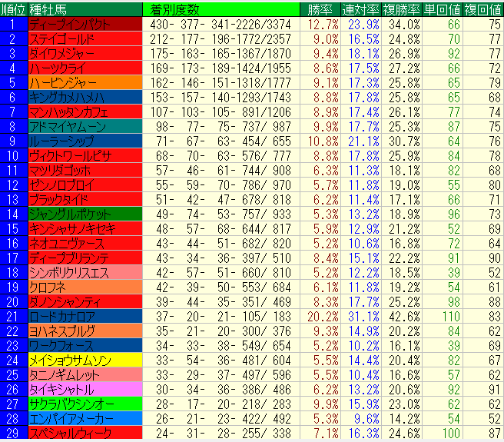Select the sire サクラバクシンオー
The width and height of the screenshot is (504, 442).
pyautogui.click(x=85, y=404)
